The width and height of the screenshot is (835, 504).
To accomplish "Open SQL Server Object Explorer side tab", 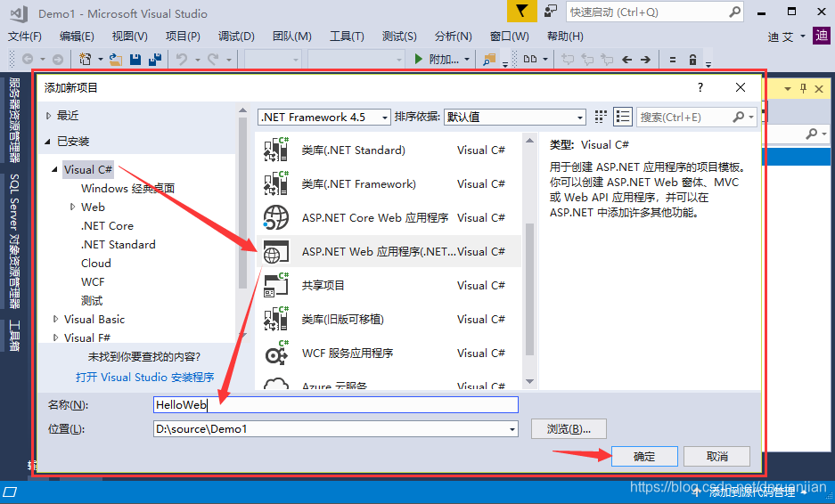I will (14, 241).
